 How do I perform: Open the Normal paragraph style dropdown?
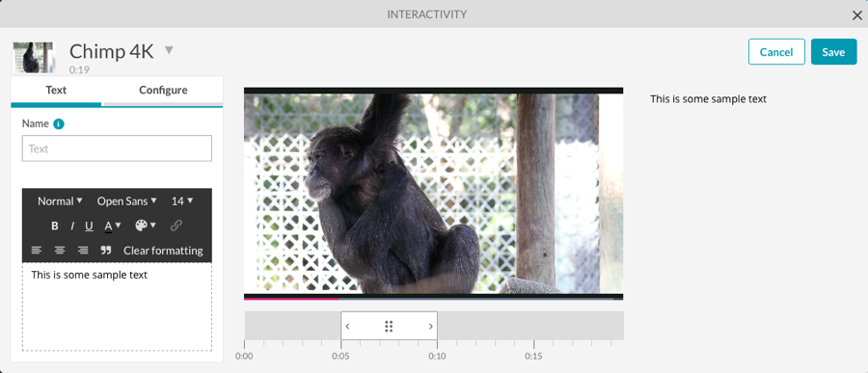[x=60, y=201]
